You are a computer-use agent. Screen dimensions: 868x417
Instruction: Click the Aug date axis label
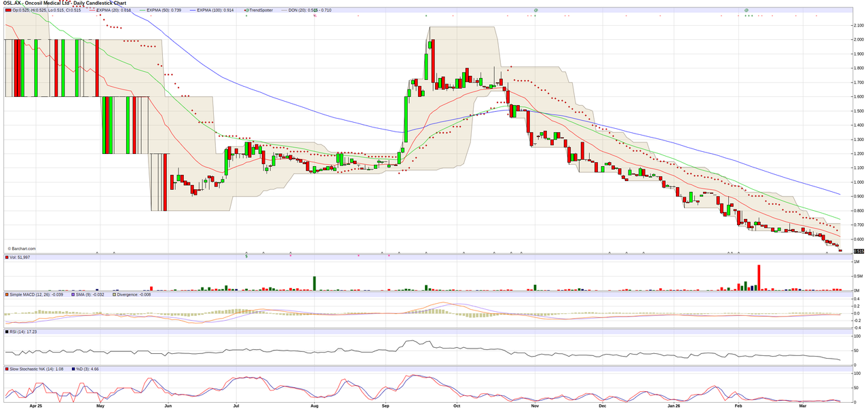point(315,406)
